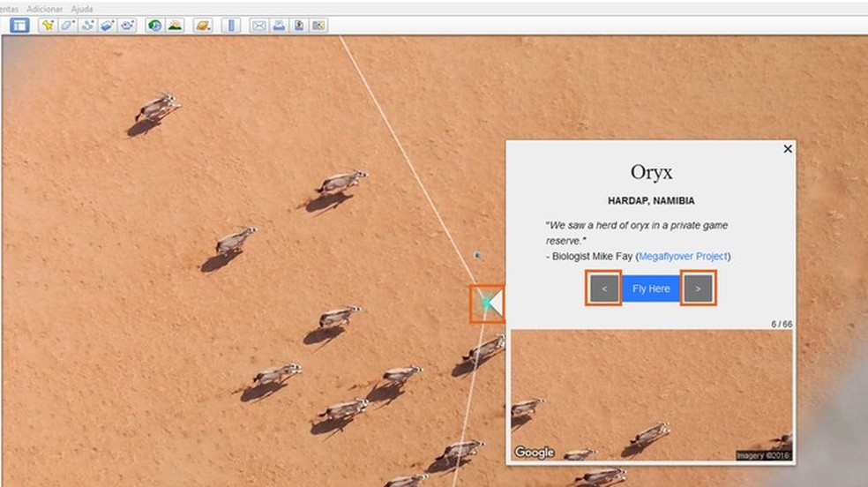This screenshot has width=868, height=487.
Task: Save the current image
Action: (298, 26)
